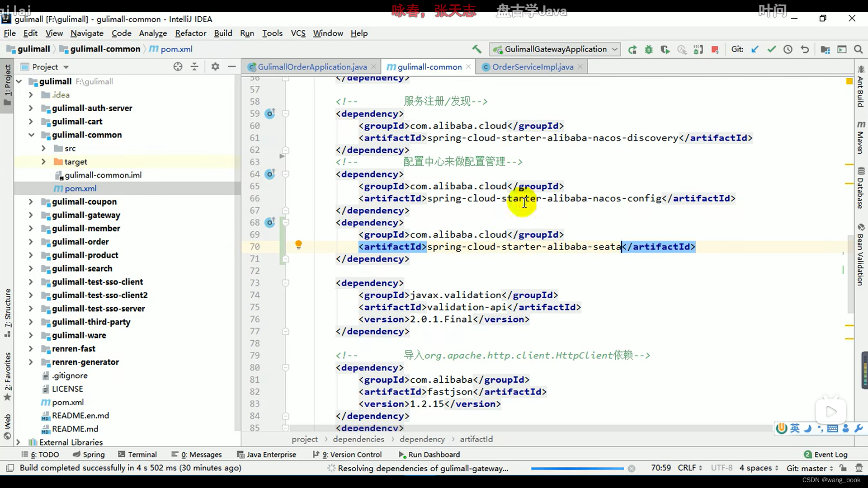Image resolution: width=868 pixels, height=488 pixels.
Task: Select gulimall-common.iml file
Action: coord(103,175)
